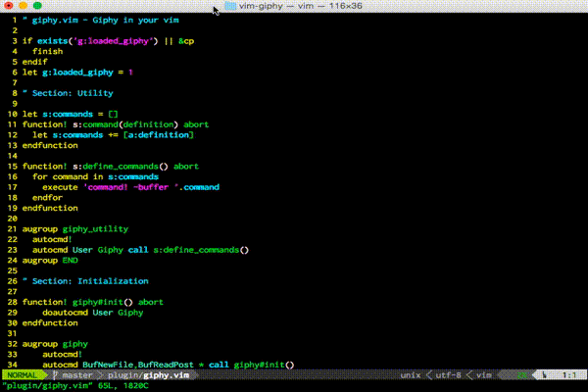Click 's:define_commands' on line 15
This screenshot has width=588, height=392.
click(x=116, y=167)
